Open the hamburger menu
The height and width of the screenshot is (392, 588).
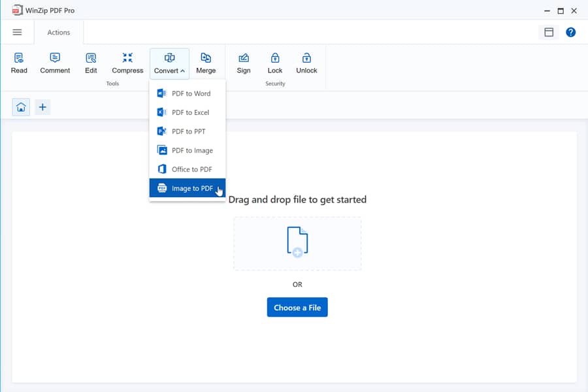pyautogui.click(x=17, y=32)
